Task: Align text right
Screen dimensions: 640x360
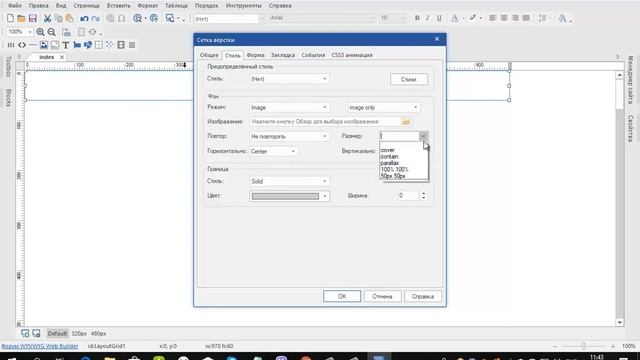Action: pyautogui.click(x=515, y=18)
